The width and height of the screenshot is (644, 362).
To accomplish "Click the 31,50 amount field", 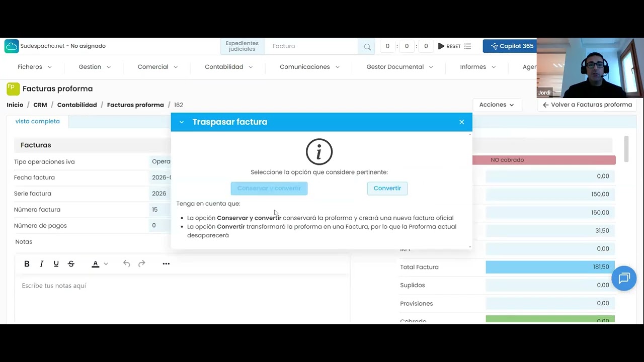I will click(550, 231).
